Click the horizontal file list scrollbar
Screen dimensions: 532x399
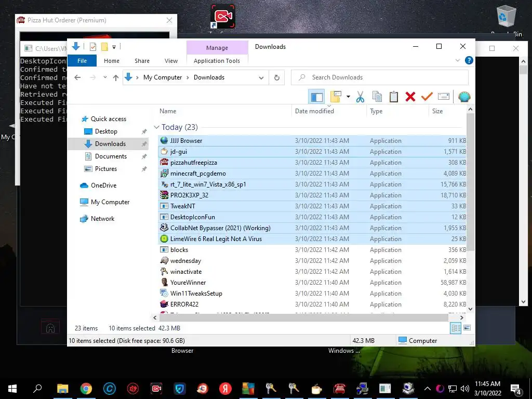[x=303, y=317]
